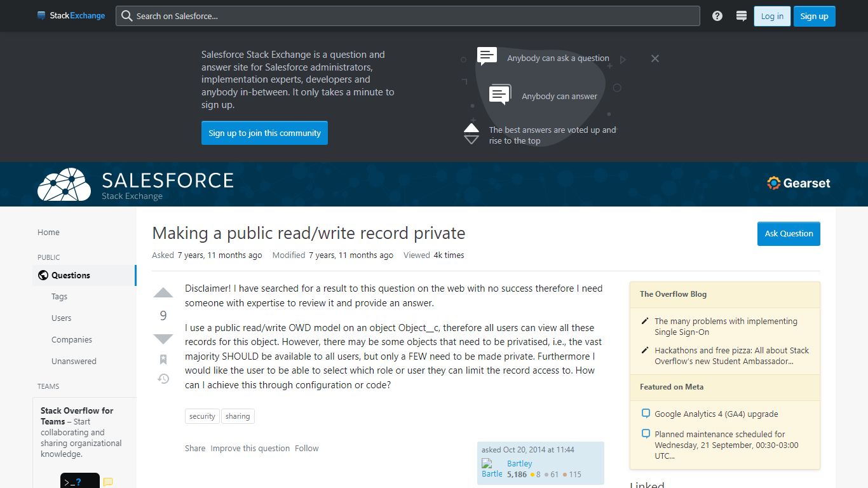Open Planned maintenance scheduled post
Viewport: 868px width, 488px height.
click(x=726, y=445)
